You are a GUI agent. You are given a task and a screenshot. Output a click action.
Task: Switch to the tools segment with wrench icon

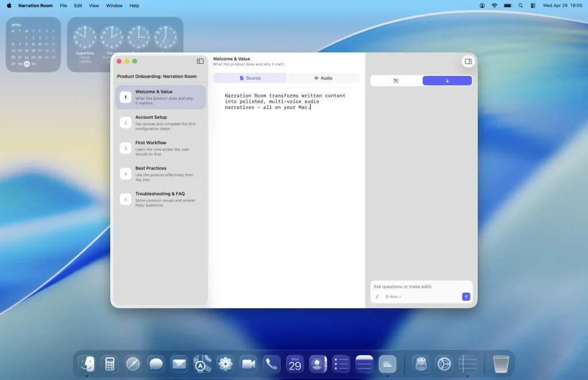(396, 80)
